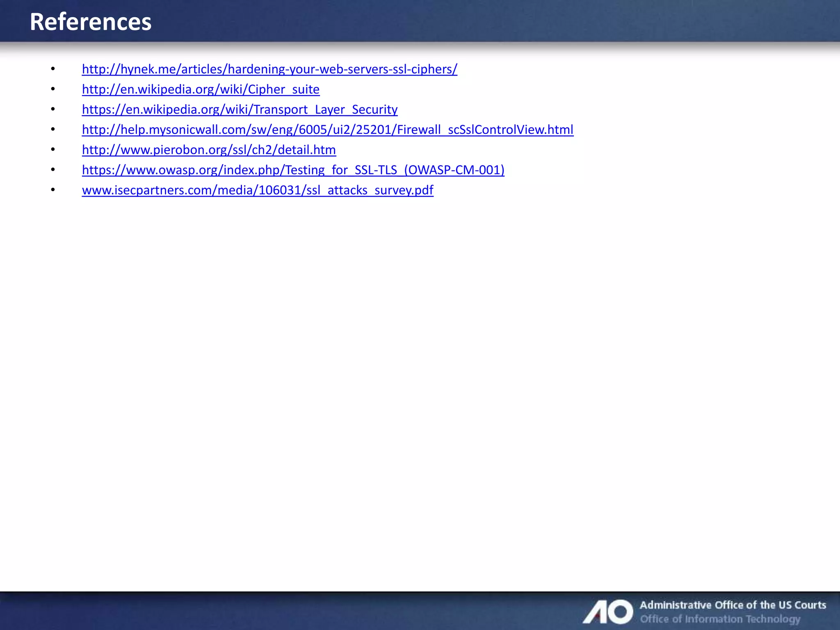Click the AO logo in the footer
Screen dimensions: 840x630
pyautogui.click(x=608, y=612)
